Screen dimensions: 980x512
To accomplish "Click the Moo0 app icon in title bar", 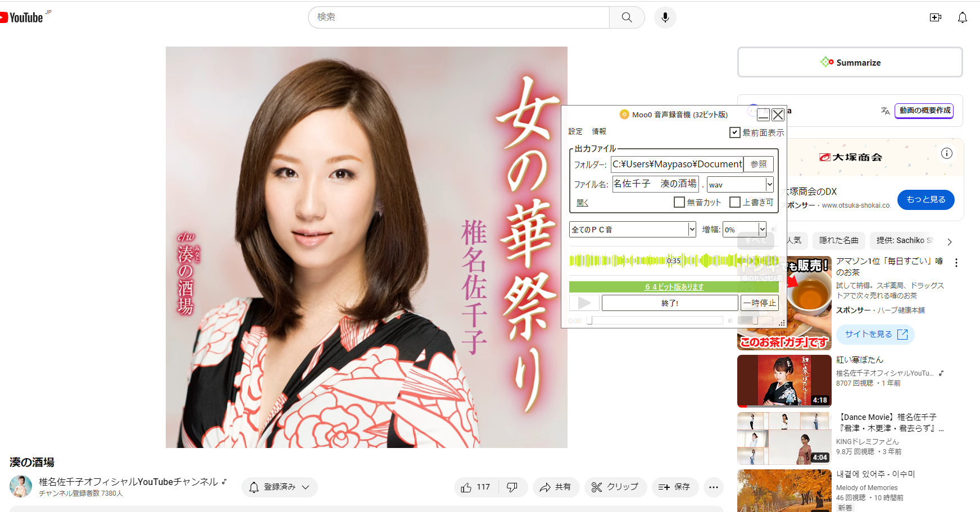I will pos(624,115).
